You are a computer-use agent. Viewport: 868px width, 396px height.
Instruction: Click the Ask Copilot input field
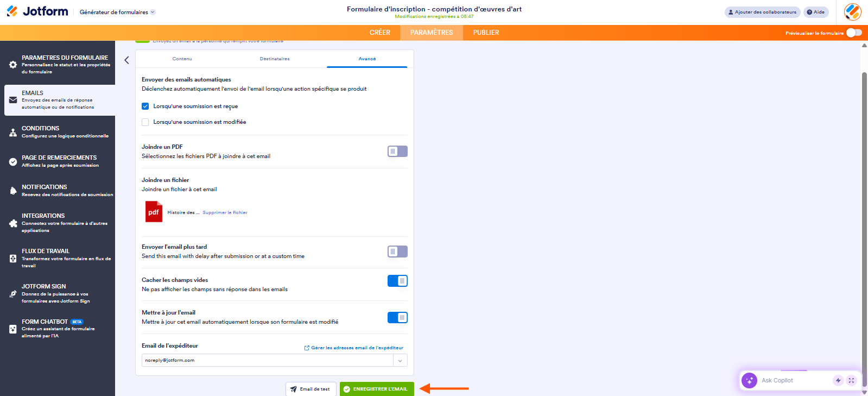coord(794,380)
